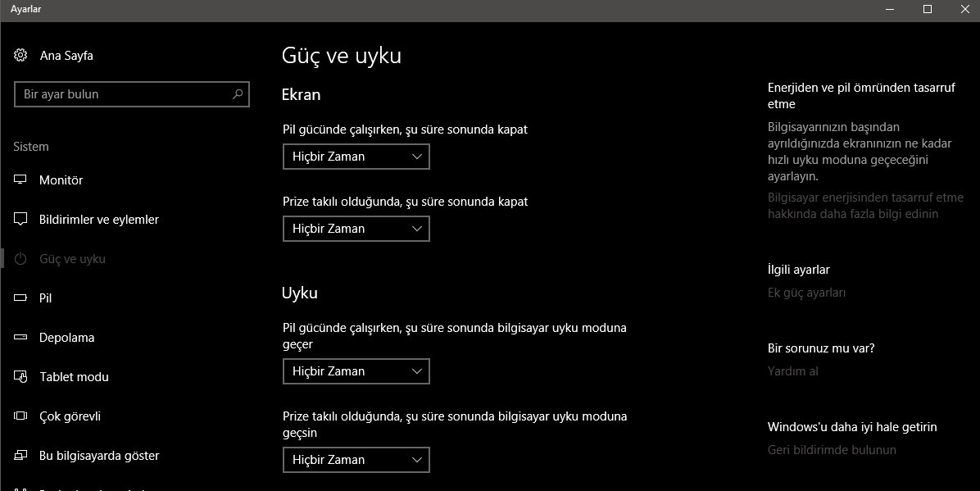Expand sleep dropdown when plugged in
Viewport: 980px width, 491px height.
click(356, 460)
